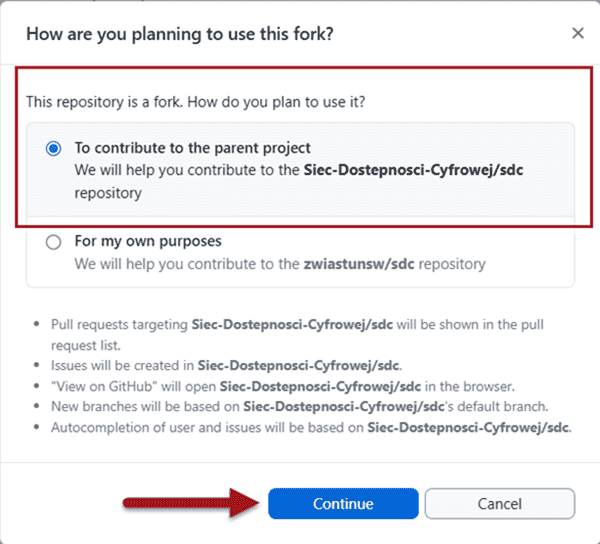The width and height of the screenshot is (600, 544).
Task: Click the 'To contribute to the parent project' label text
Action: coord(192,148)
